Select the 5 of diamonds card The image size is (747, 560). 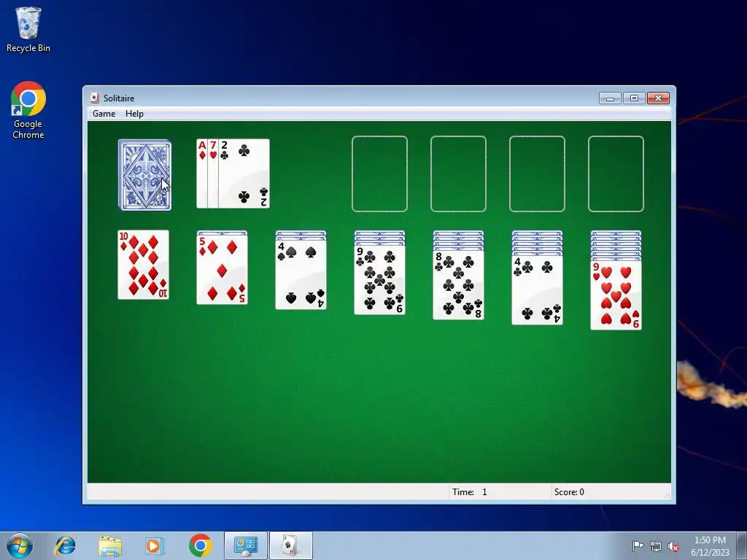pyautogui.click(x=222, y=270)
